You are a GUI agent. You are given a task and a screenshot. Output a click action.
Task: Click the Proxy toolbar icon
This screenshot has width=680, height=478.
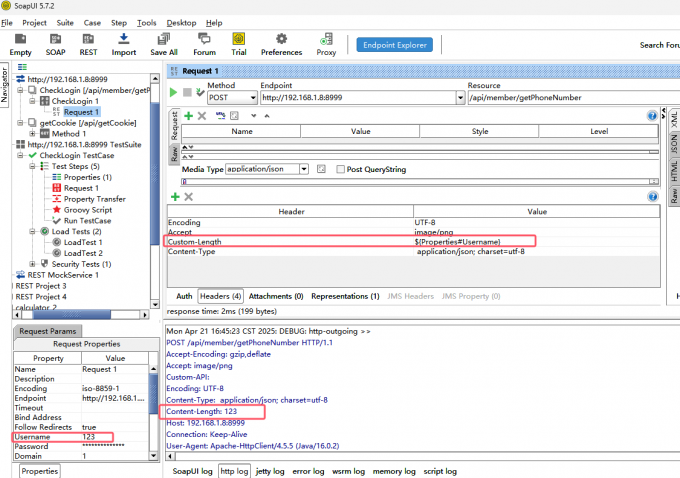[x=326, y=44]
